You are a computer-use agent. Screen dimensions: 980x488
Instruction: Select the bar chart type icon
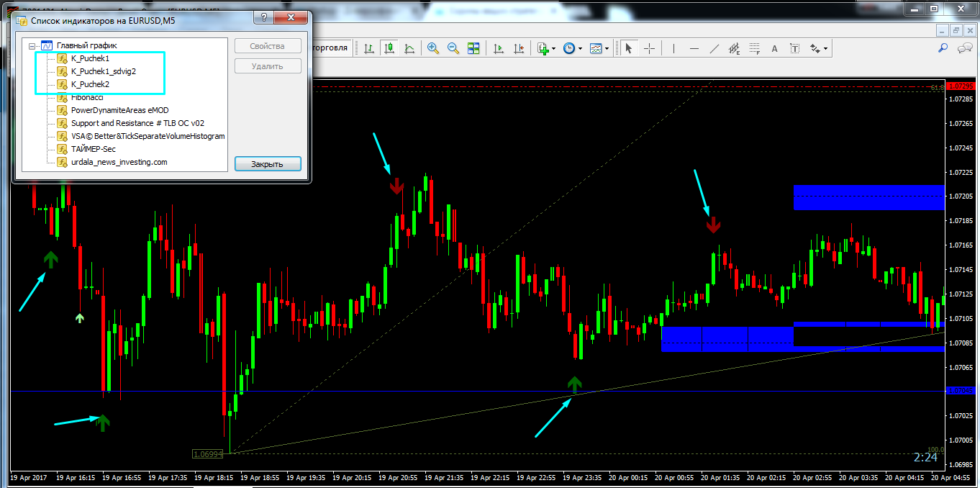(369, 48)
